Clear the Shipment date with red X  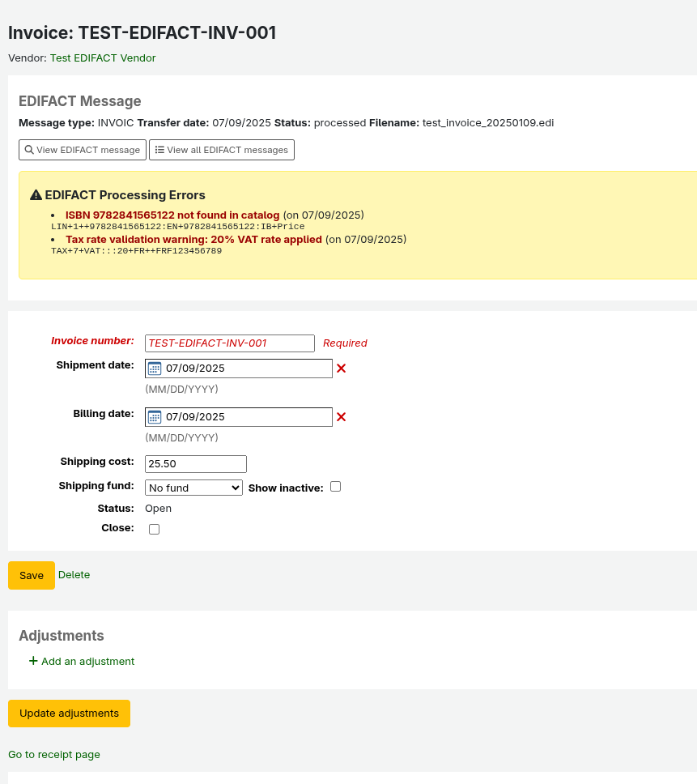[x=341, y=369]
